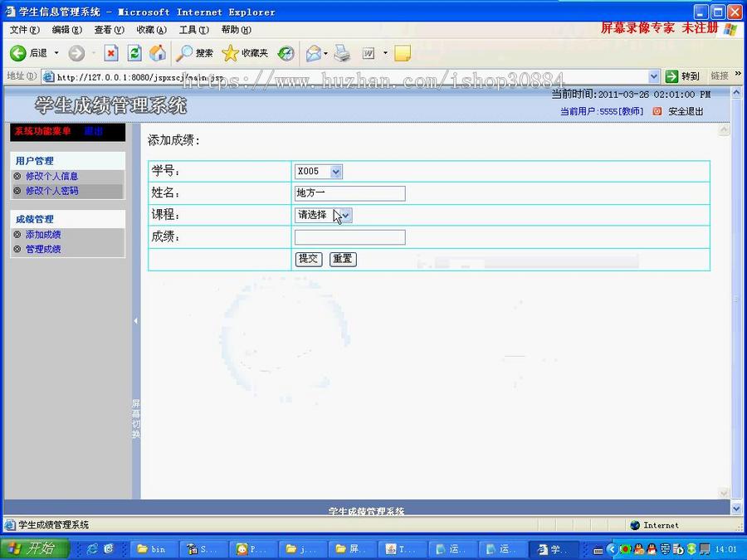Click the Search icon in the toolbar
Image resolution: width=747 pixels, height=560 pixels.
pyautogui.click(x=183, y=53)
